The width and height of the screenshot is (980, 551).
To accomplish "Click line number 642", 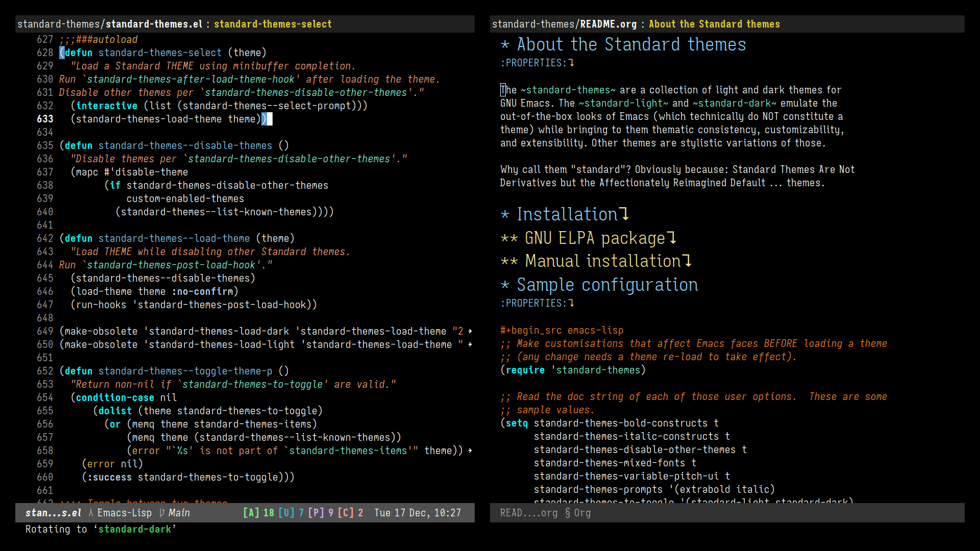I will [45, 238].
